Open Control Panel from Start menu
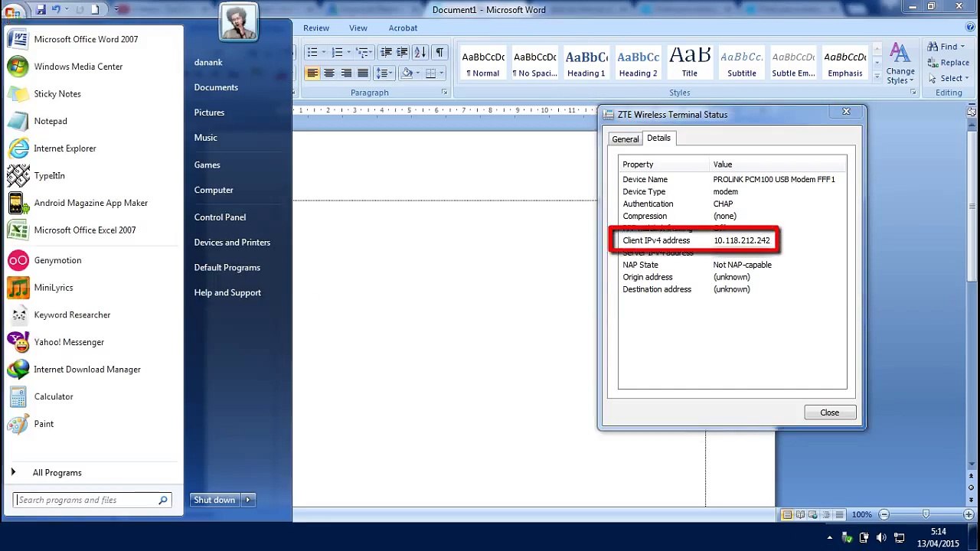The height and width of the screenshot is (551, 980). (220, 217)
